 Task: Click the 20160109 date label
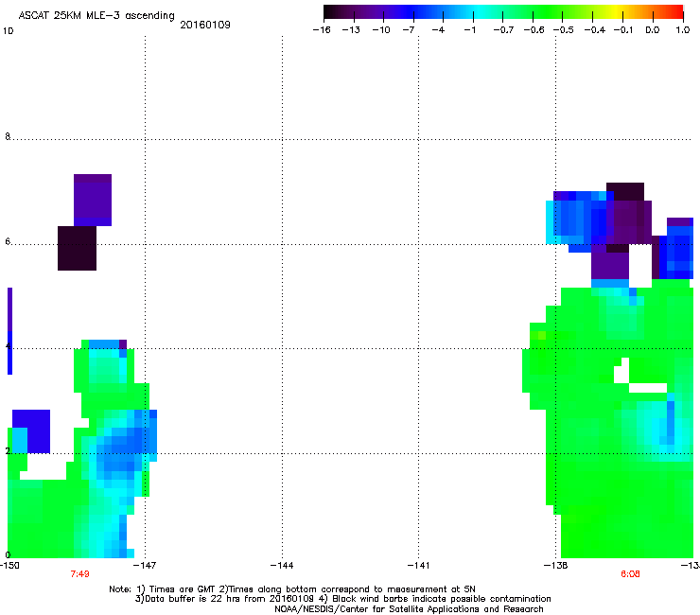[x=205, y=25]
